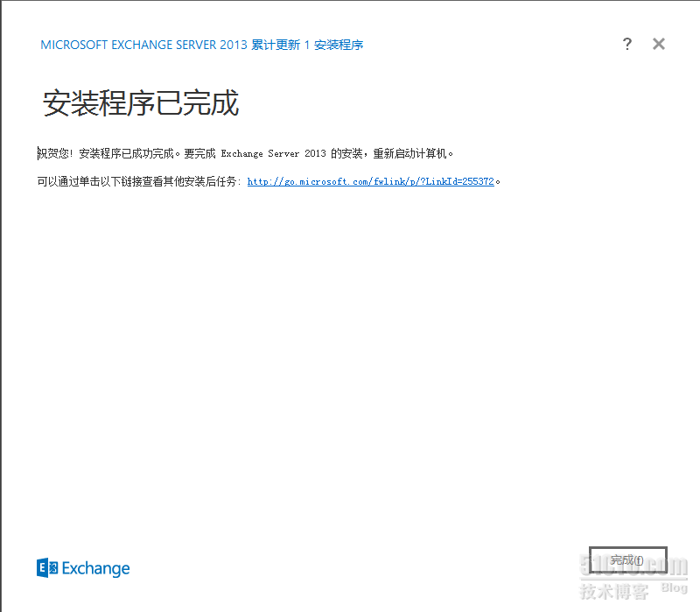Click the 完成(f) finish button
Viewport: 700px width, 612px height.
pyautogui.click(x=627, y=559)
